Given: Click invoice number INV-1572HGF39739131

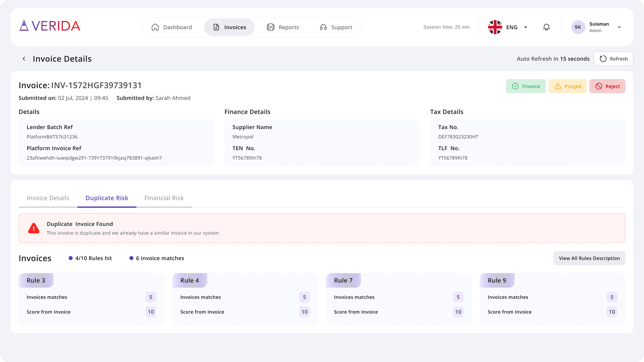Looking at the screenshot, I should tap(96, 85).
